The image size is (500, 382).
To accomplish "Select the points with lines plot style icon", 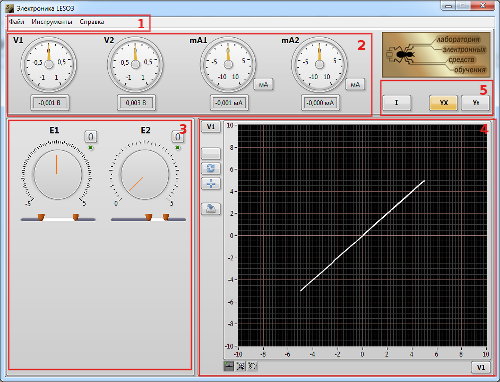I will (240, 366).
